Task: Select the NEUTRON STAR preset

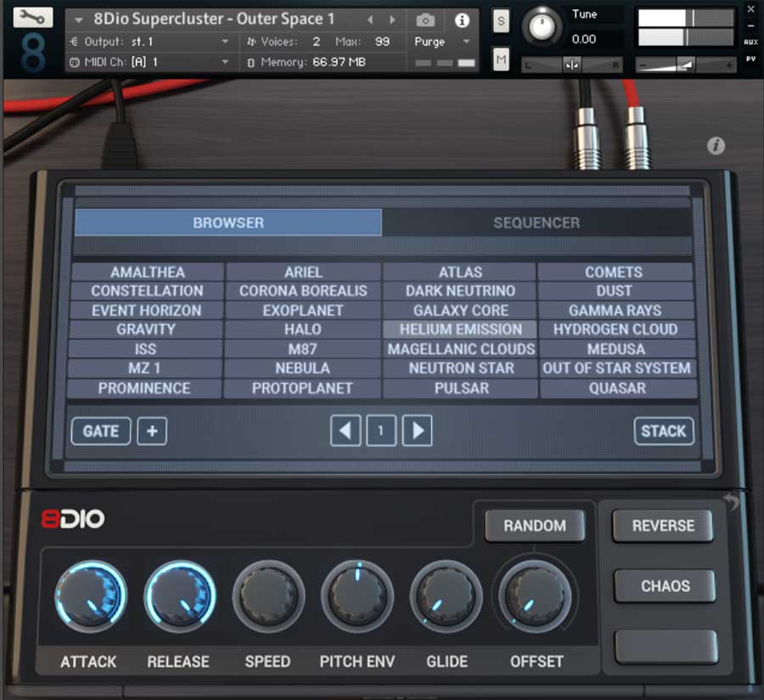Action: (x=462, y=368)
